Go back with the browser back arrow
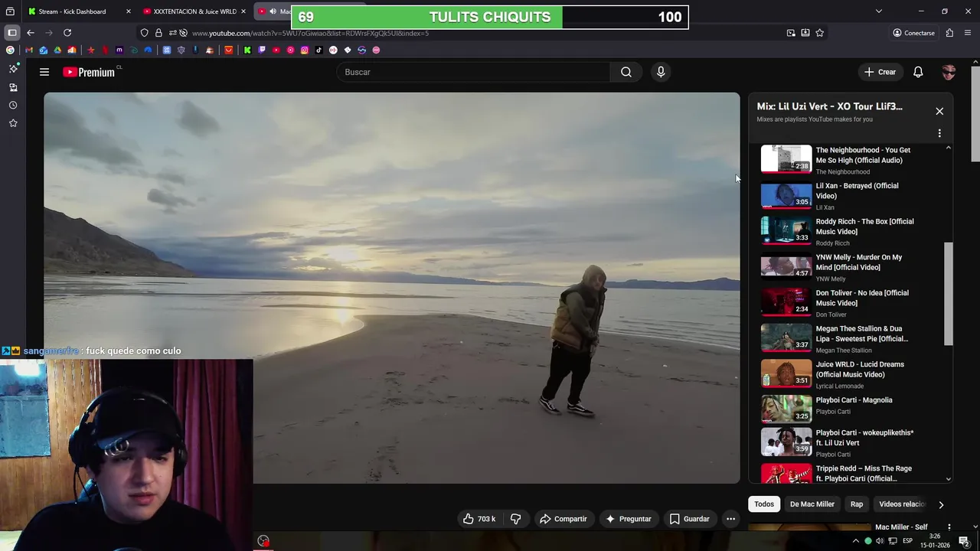 point(31,33)
